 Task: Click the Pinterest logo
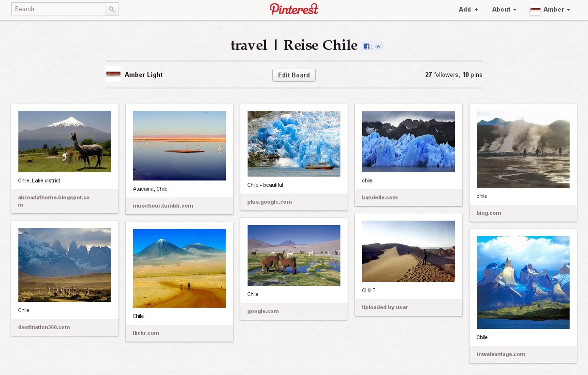[294, 9]
